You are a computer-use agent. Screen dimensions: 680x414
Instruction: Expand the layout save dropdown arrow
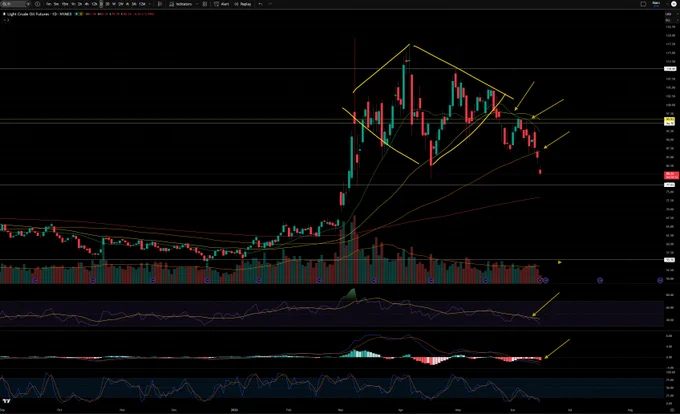pyautogui.click(x=667, y=4)
